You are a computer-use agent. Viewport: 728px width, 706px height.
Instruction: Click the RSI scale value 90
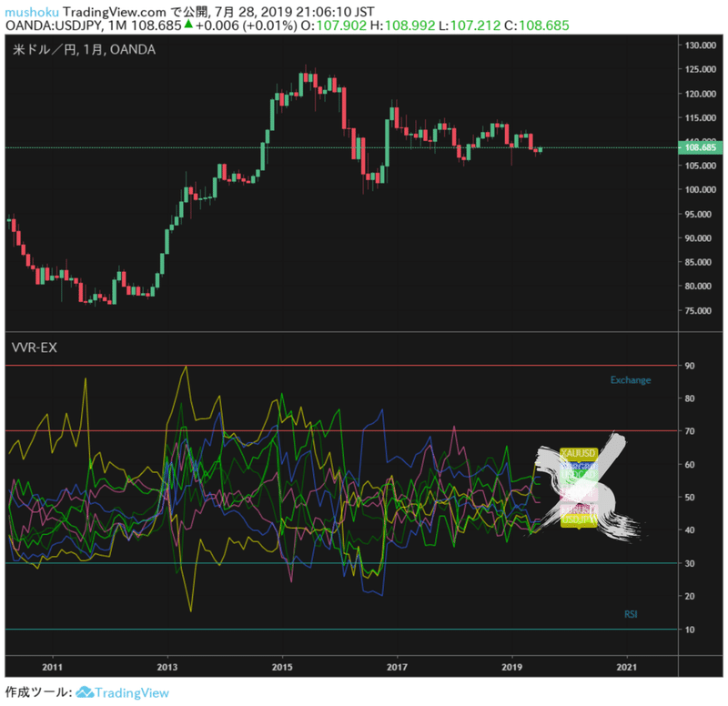pyautogui.click(x=690, y=366)
